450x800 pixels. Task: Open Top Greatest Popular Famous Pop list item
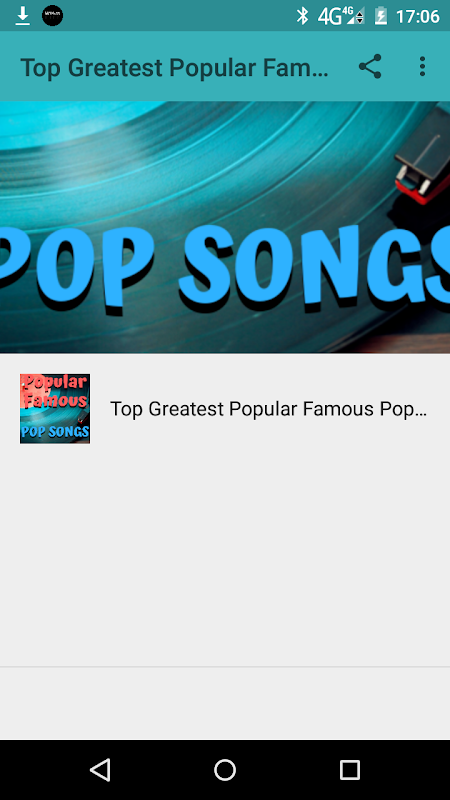click(x=225, y=409)
